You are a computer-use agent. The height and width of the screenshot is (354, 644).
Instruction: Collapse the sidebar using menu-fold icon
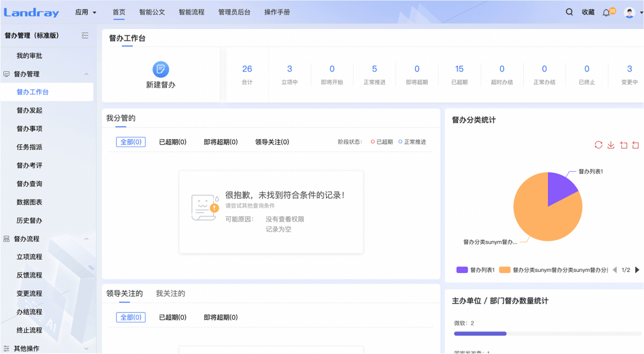85,35
